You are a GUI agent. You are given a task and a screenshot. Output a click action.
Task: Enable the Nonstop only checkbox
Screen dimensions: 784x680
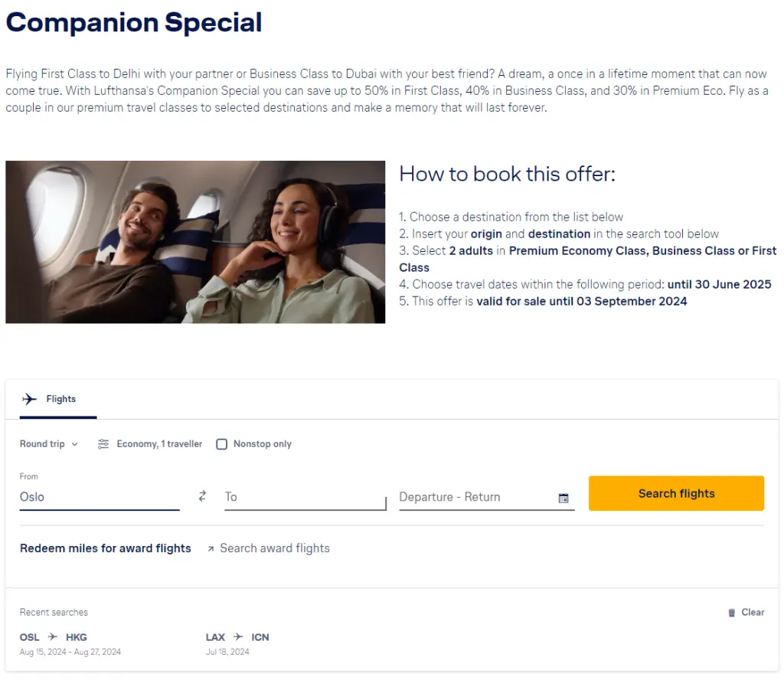click(x=221, y=444)
